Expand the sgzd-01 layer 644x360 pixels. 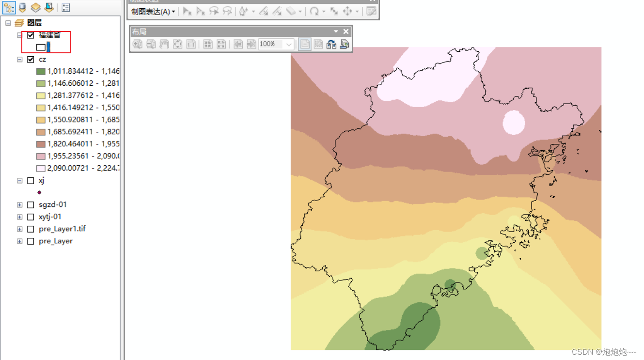tap(19, 204)
